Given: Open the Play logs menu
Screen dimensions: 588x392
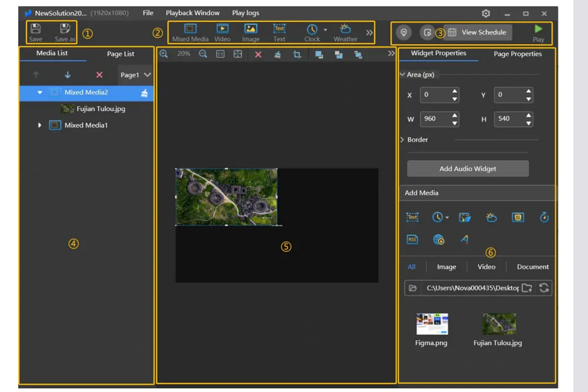Looking at the screenshot, I should (x=245, y=13).
